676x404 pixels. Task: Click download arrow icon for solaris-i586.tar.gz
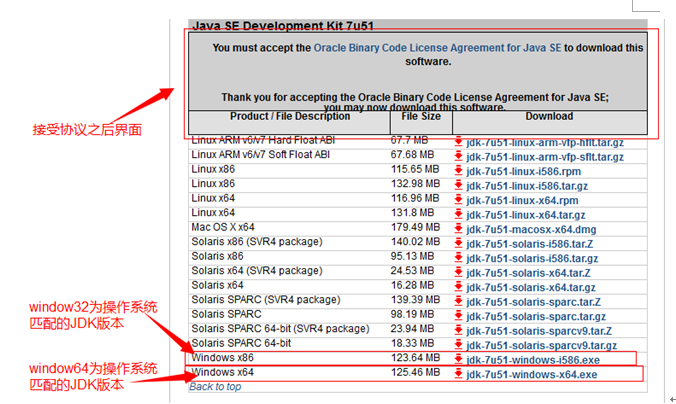458,258
